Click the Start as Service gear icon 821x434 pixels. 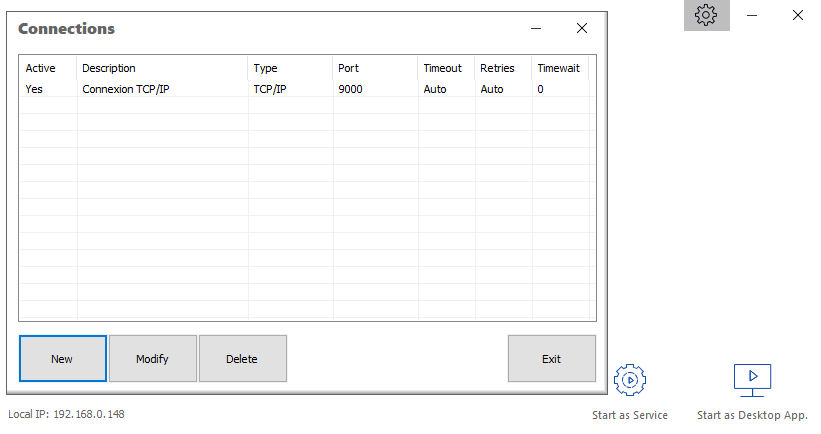click(630, 379)
